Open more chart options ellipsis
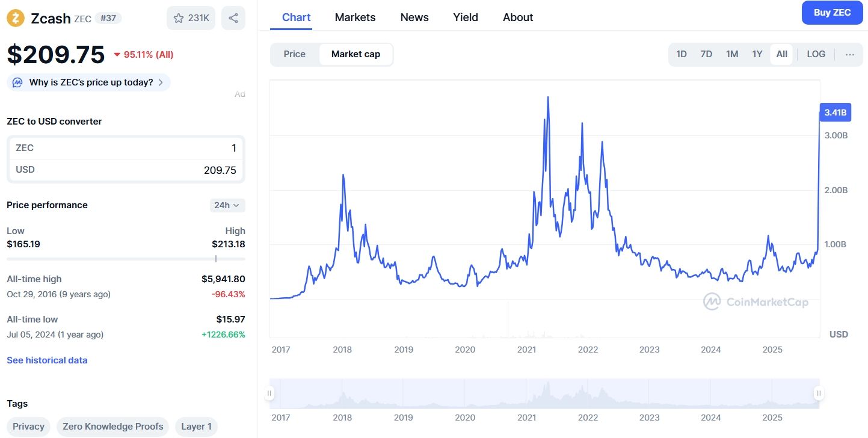The height and width of the screenshot is (438, 868). [850, 54]
